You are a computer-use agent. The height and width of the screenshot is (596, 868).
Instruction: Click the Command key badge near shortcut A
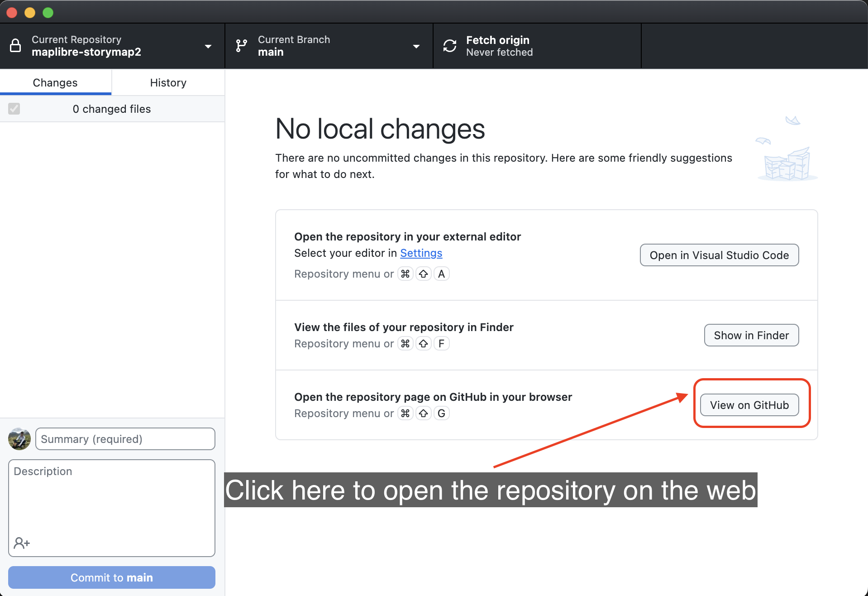coord(405,274)
